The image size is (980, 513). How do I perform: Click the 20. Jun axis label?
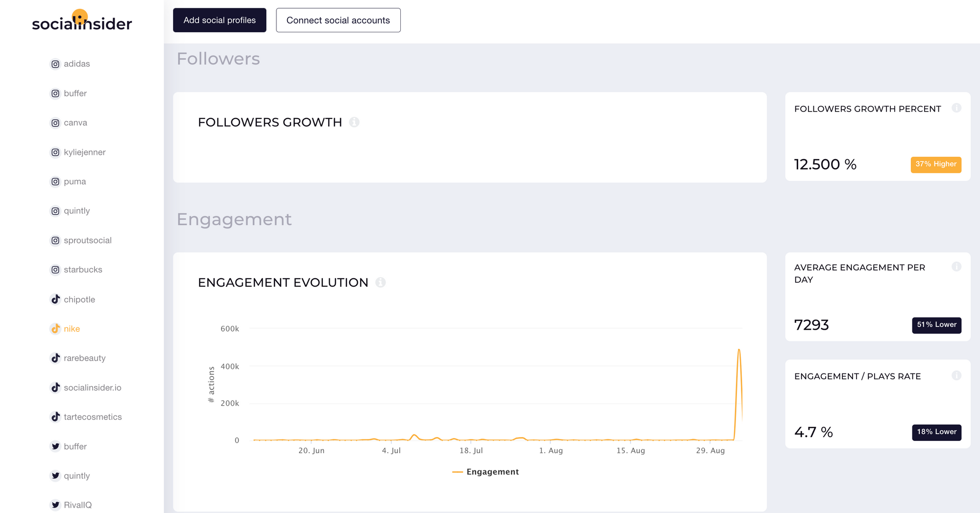pyautogui.click(x=312, y=451)
